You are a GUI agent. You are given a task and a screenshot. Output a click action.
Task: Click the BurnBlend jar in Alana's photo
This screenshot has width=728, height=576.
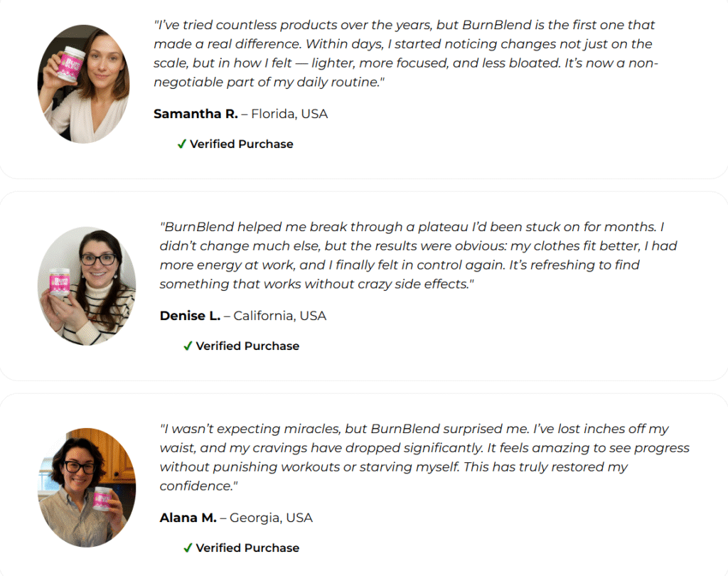pos(102,498)
